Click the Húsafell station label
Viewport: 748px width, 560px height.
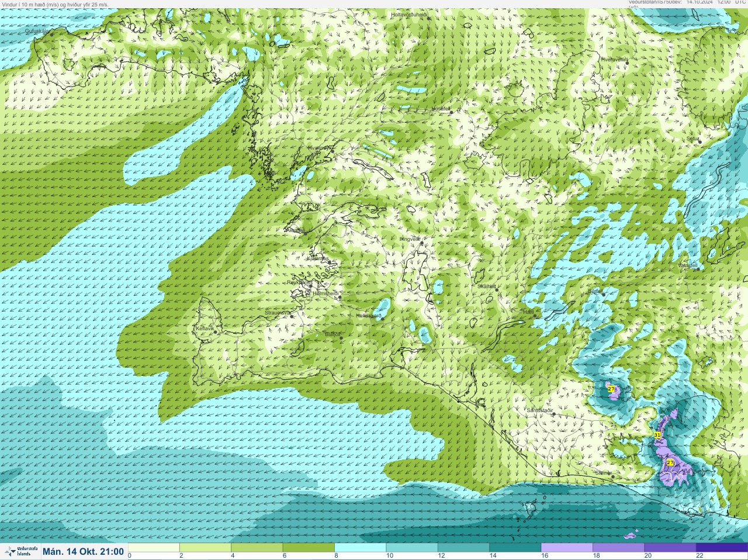coord(441,109)
